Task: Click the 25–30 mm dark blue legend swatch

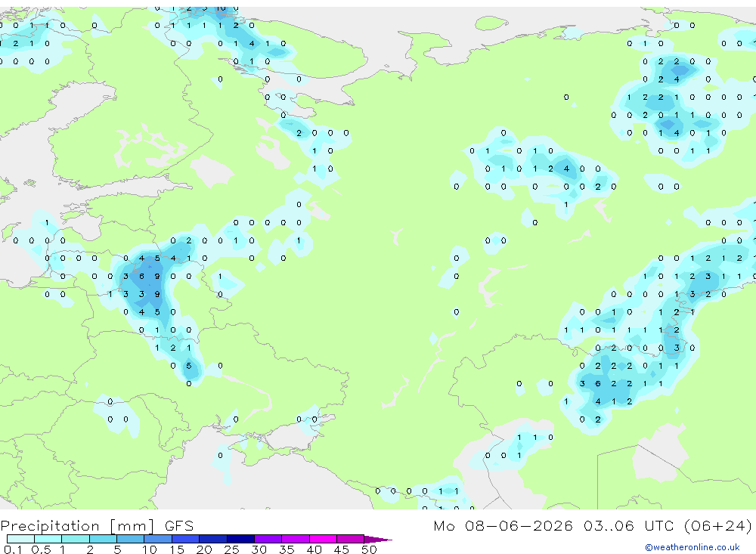Action: [240, 539]
